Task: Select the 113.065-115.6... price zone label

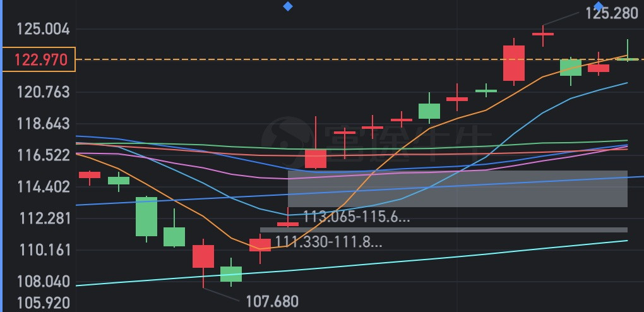Action: pos(356,217)
